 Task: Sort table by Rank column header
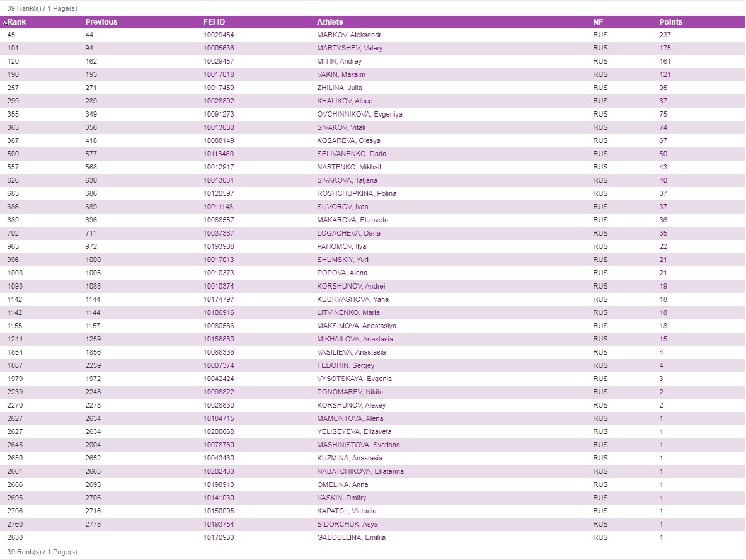point(16,22)
